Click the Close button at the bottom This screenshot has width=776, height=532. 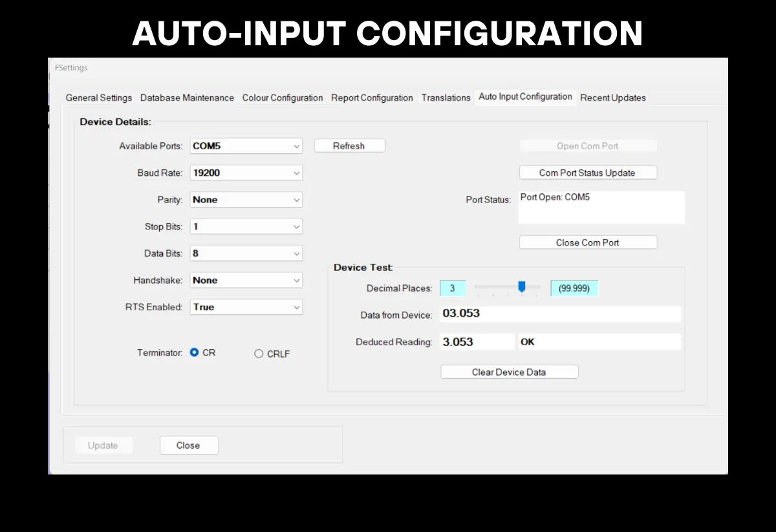[x=189, y=445]
